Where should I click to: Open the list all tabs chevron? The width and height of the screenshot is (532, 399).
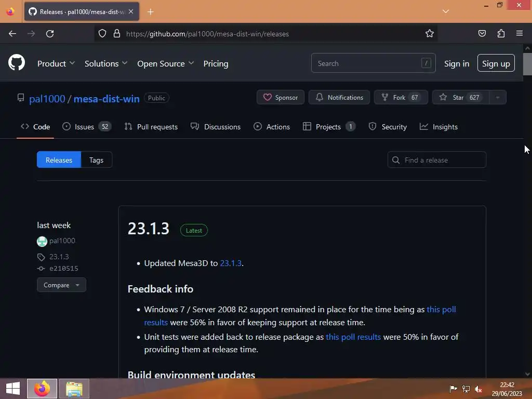446,11
